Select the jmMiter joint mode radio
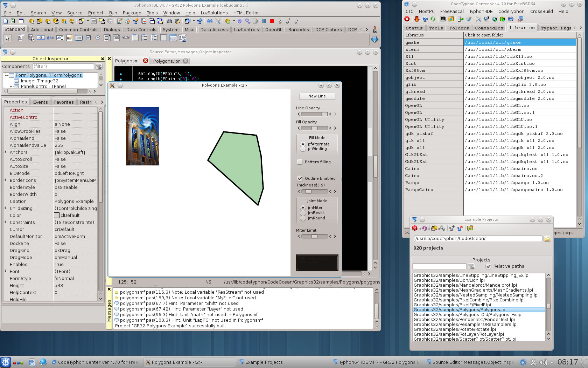The width and height of the screenshot is (588, 368). [303, 207]
